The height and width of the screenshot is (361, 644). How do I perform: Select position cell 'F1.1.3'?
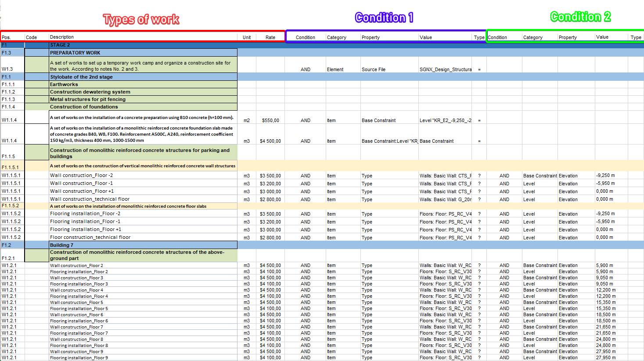(12, 99)
